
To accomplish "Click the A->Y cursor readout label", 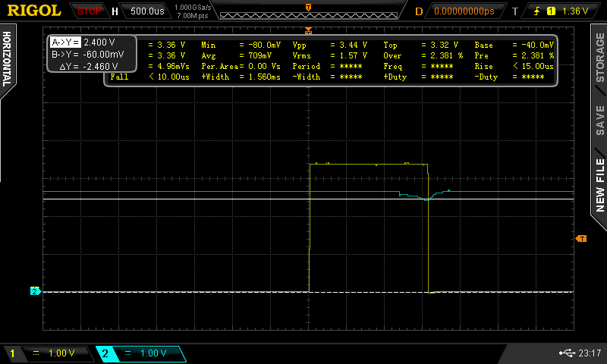I will click(65, 42).
